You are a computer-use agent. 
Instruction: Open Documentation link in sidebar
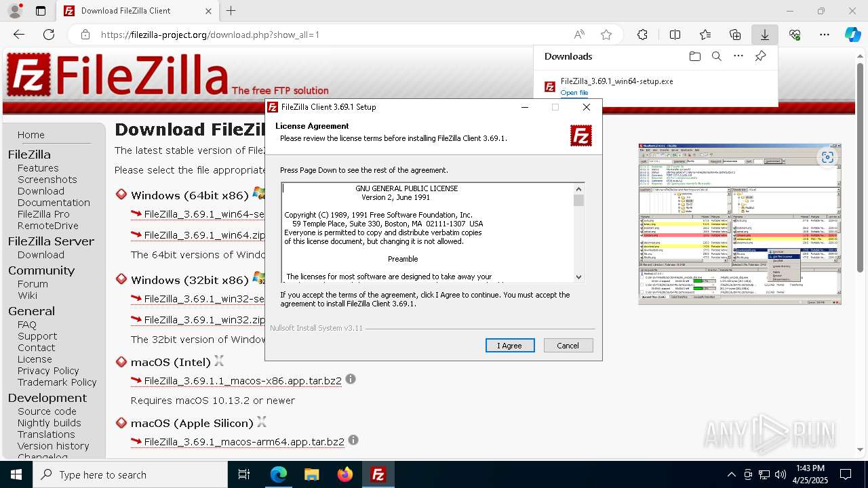point(54,203)
